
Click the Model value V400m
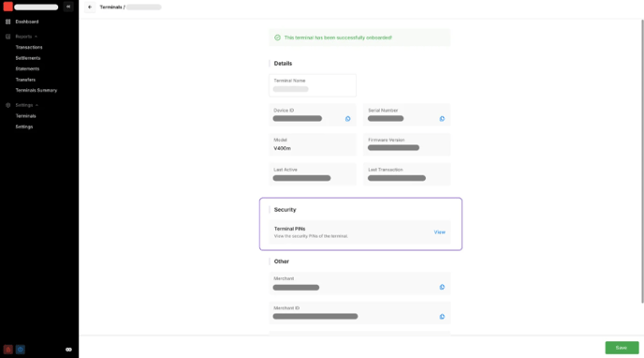click(x=282, y=148)
